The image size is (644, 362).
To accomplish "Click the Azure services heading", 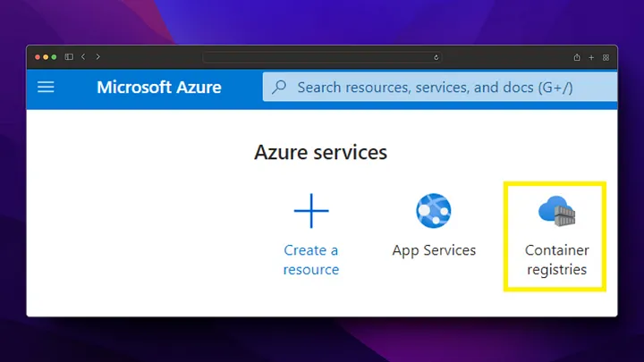I will coord(321,152).
